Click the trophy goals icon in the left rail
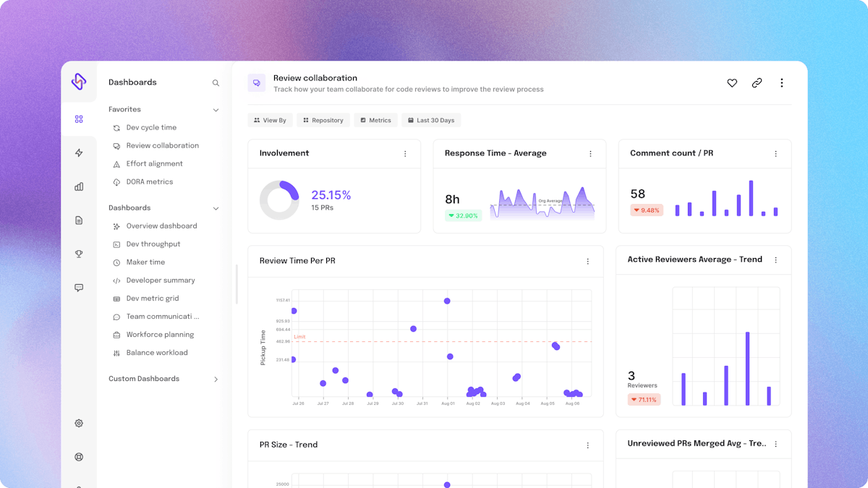The image size is (868, 488). coord(78,254)
